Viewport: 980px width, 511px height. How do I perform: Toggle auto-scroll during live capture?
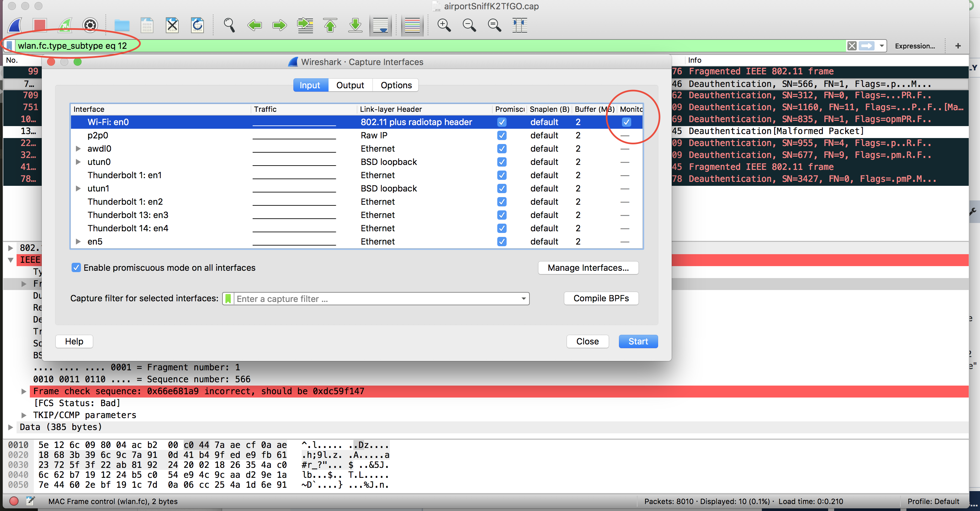[x=381, y=25]
